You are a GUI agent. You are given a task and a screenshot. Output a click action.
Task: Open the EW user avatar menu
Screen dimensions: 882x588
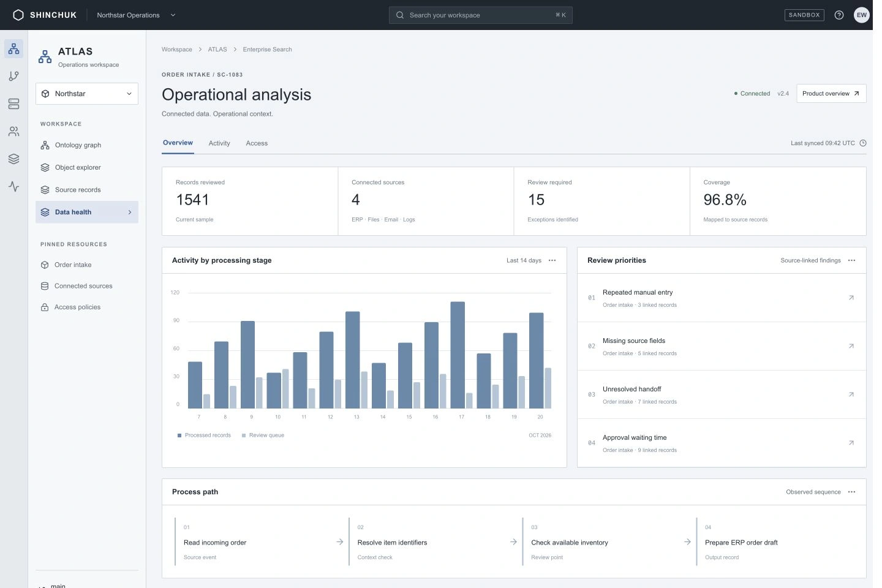(862, 15)
